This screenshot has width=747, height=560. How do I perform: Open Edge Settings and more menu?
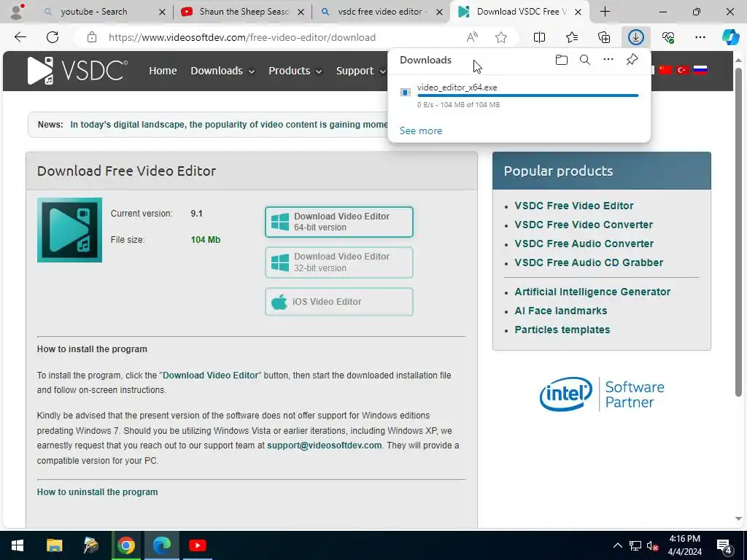tap(700, 37)
